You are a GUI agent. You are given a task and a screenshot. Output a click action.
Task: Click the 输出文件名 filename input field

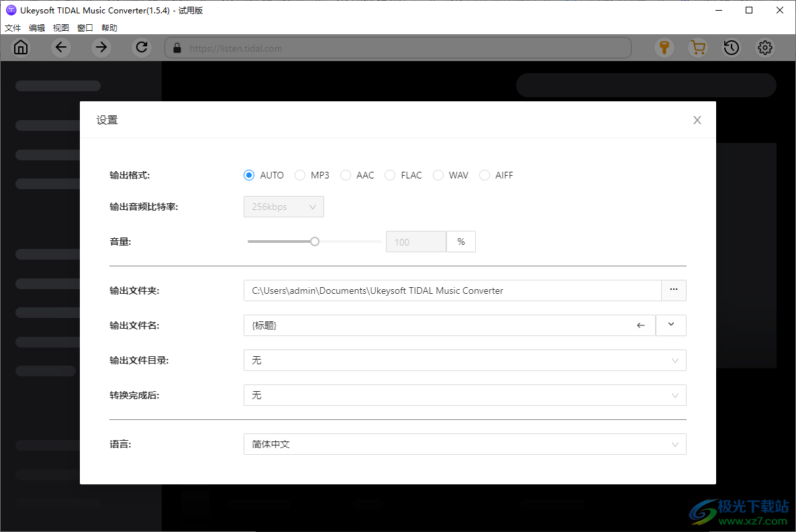[x=436, y=325]
